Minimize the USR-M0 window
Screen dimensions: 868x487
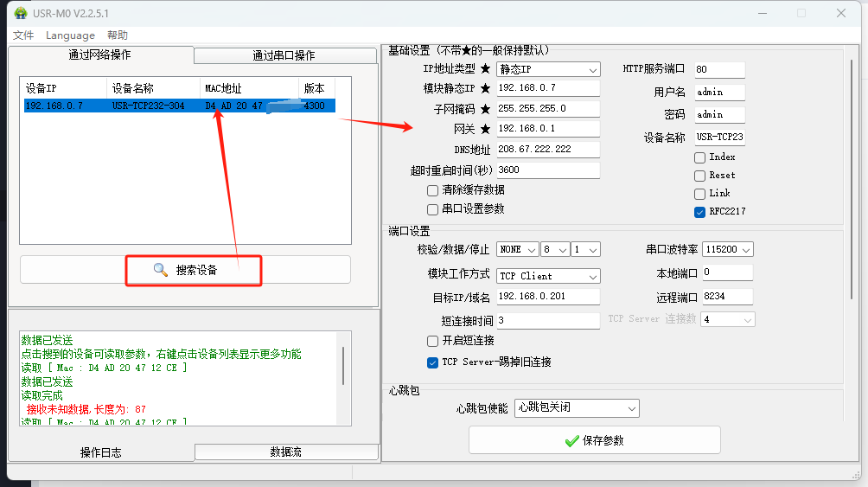point(763,13)
